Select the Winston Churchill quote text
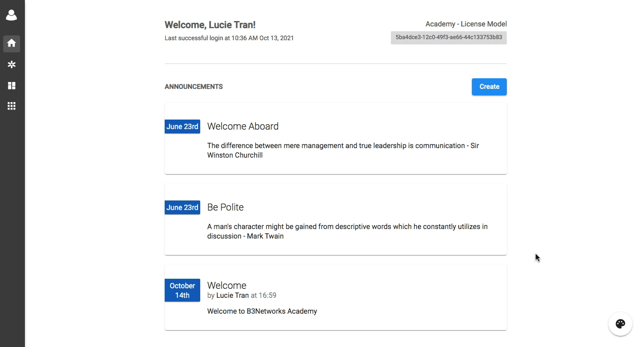Viewport: 644px width, 347px height. click(343, 150)
